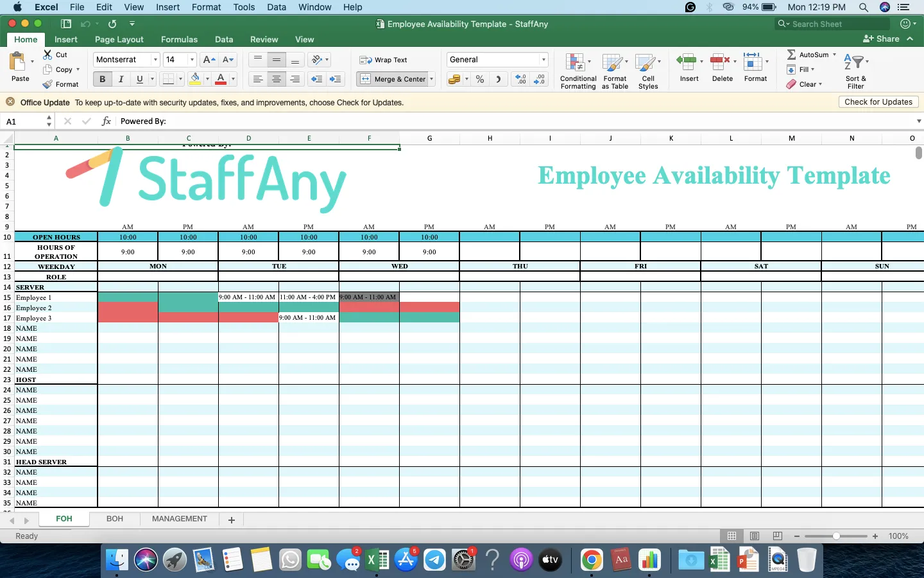
Task: Dismiss the Office Update notification
Action: tap(10, 102)
